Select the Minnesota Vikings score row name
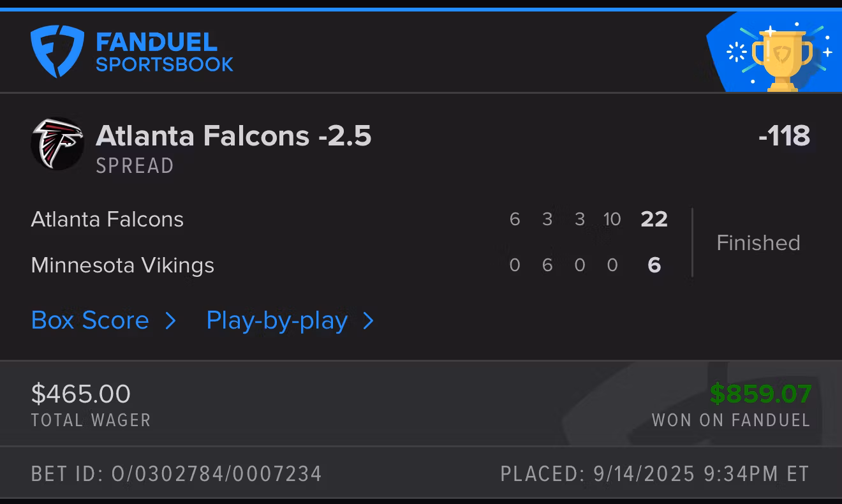The width and height of the screenshot is (842, 504). [x=122, y=265]
